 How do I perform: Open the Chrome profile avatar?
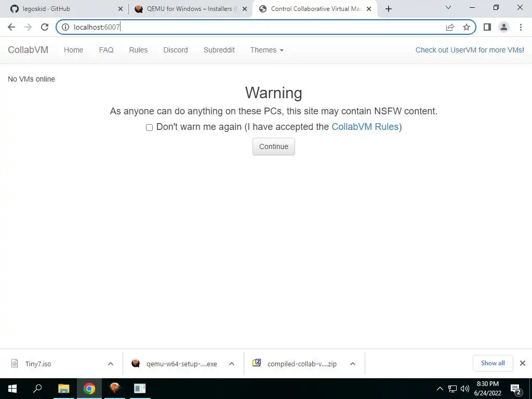[x=504, y=27]
